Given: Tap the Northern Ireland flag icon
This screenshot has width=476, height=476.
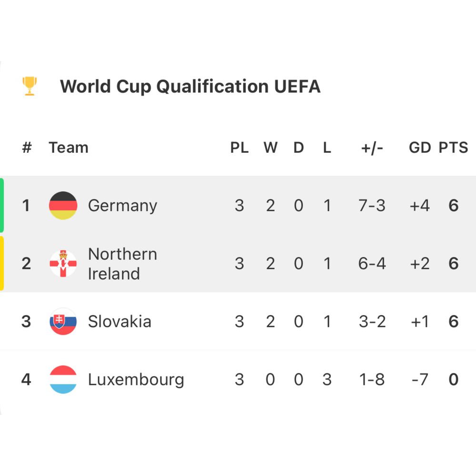Looking at the screenshot, I should coord(63,264).
